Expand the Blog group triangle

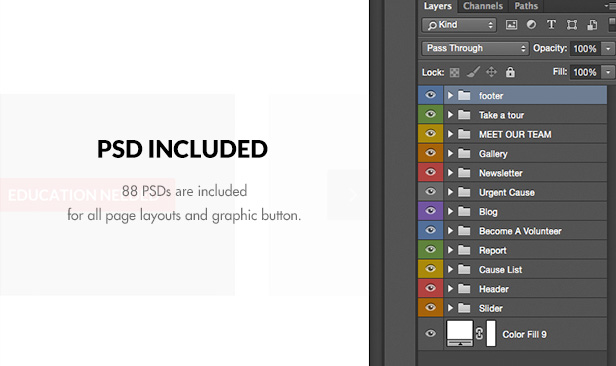coord(450,211)
